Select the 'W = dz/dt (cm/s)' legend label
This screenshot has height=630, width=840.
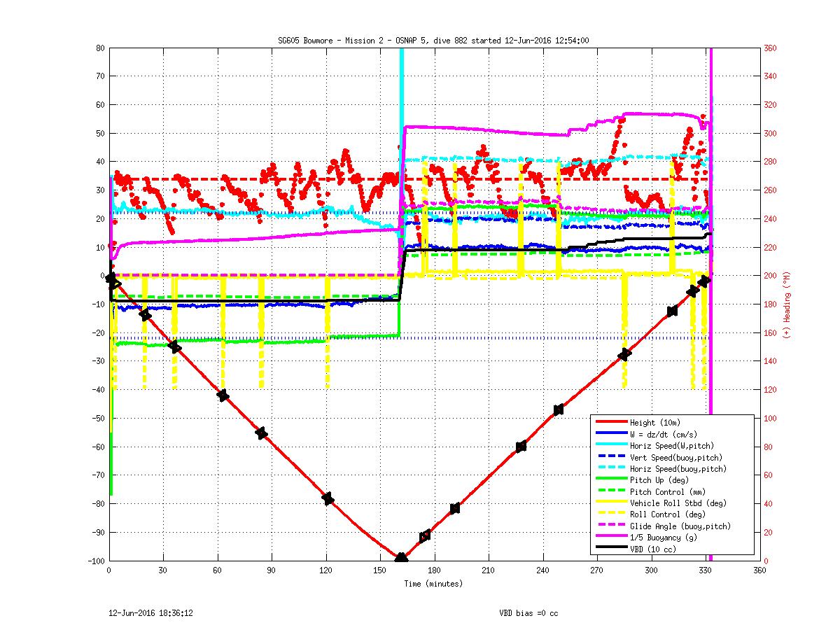664,434
